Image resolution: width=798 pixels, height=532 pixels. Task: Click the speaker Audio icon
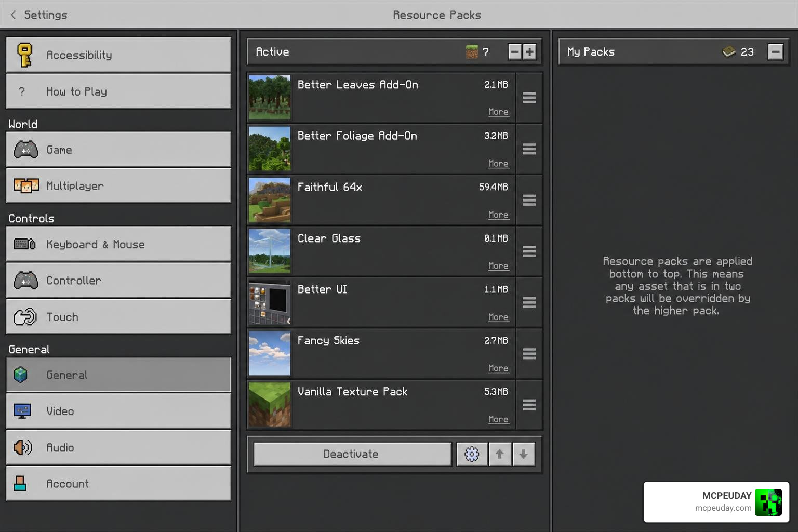click(23, 447)
